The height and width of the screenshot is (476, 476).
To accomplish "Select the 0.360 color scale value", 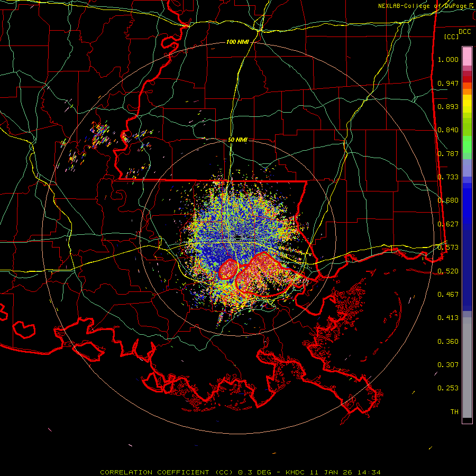I will 448,342.
